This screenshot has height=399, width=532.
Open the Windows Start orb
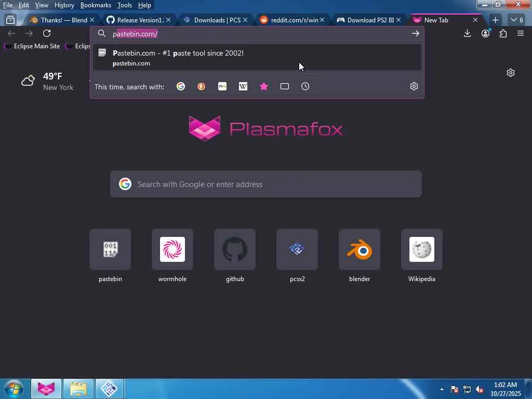[14, 389]
